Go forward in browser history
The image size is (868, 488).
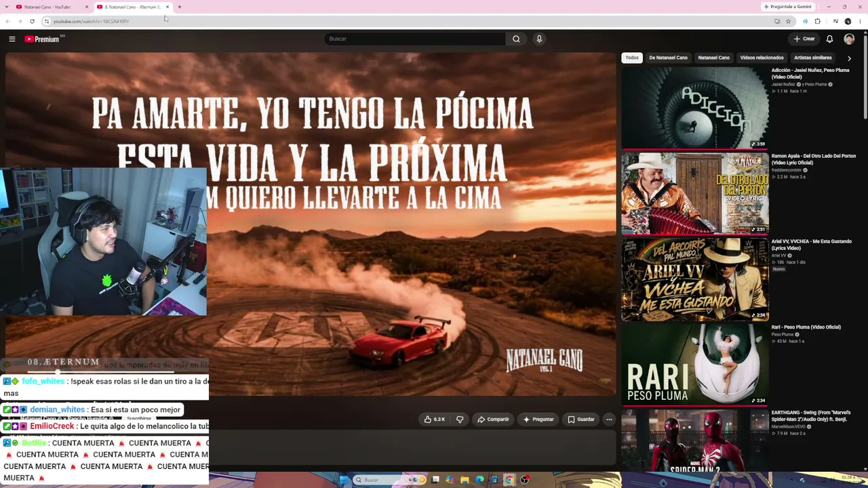[20, 21]
